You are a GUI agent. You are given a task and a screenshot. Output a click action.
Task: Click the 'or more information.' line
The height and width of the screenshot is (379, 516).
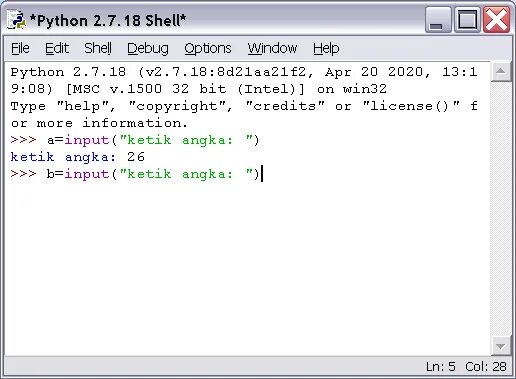[x=99, y=123]
